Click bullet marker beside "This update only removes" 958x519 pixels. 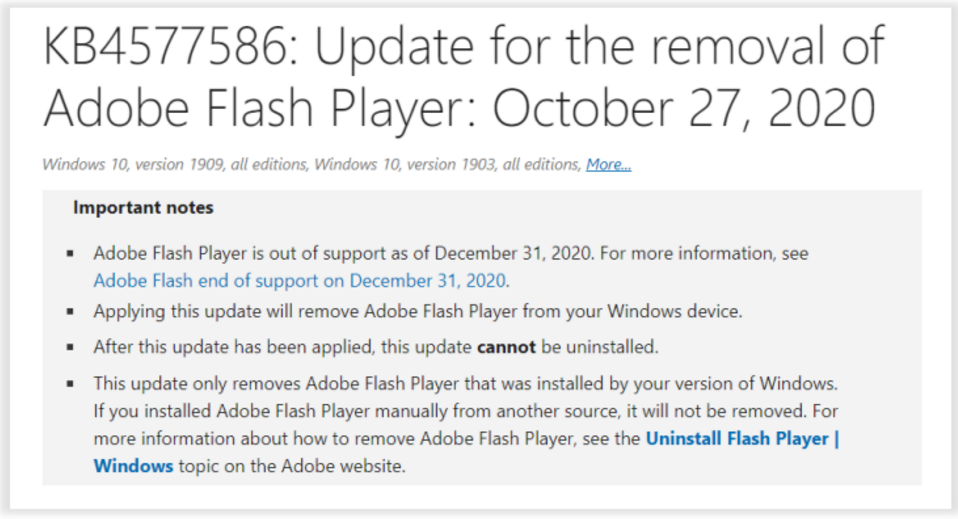pyautogui.click(x=69, y=383)
